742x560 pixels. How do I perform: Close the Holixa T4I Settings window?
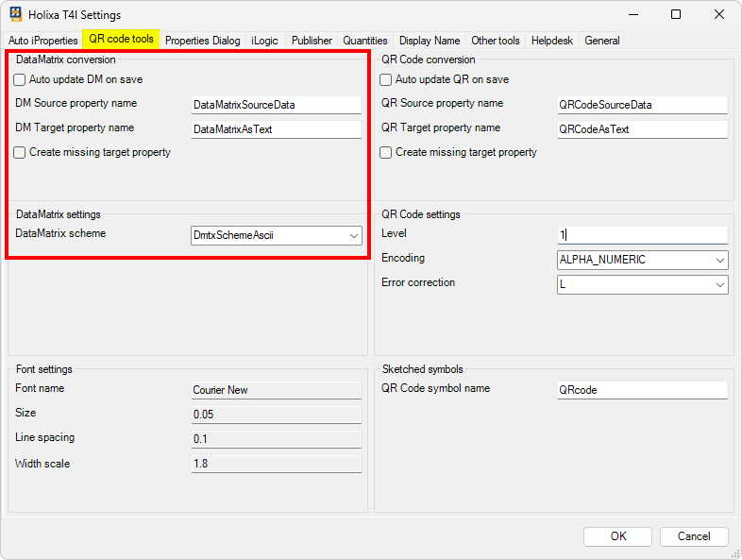(x=719, y=15)
